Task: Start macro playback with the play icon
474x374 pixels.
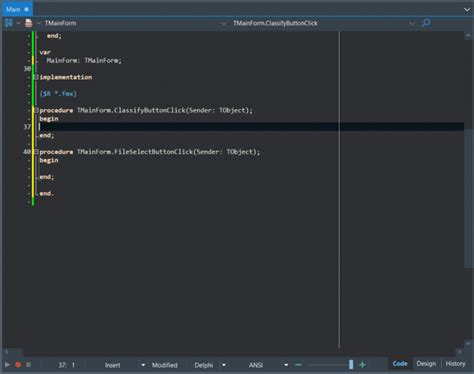Action: tap(7, 365)
